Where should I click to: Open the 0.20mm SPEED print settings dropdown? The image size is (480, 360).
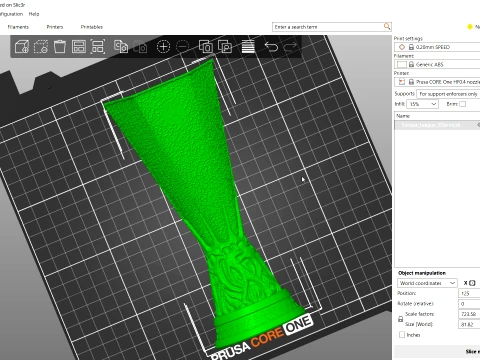click(437, 47)
